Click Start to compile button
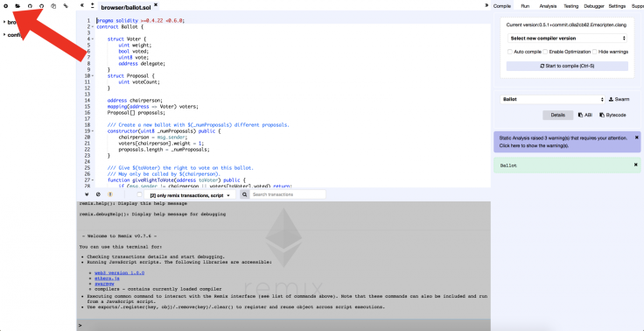 567,67
